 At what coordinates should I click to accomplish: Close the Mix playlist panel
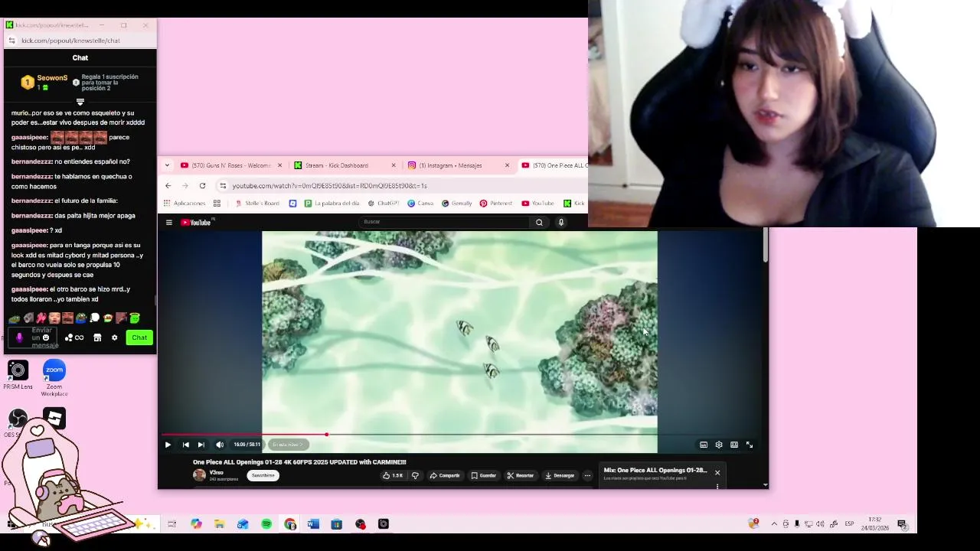click(717, 472)
